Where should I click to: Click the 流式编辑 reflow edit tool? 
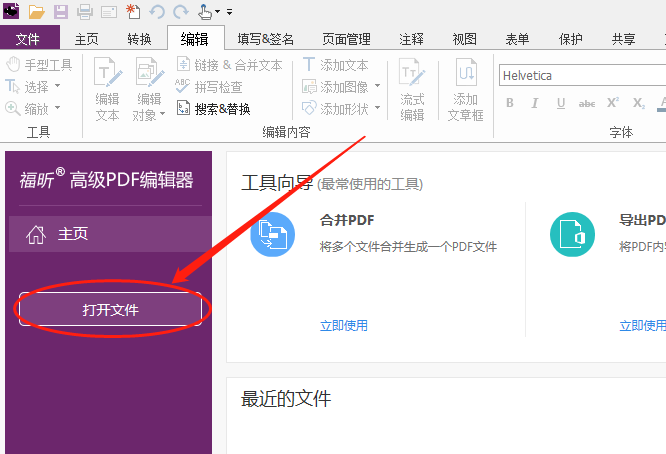click(412, 89)
